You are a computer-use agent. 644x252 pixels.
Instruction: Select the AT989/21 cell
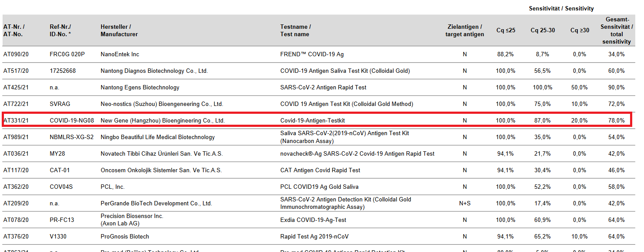(x=16, y=137)
